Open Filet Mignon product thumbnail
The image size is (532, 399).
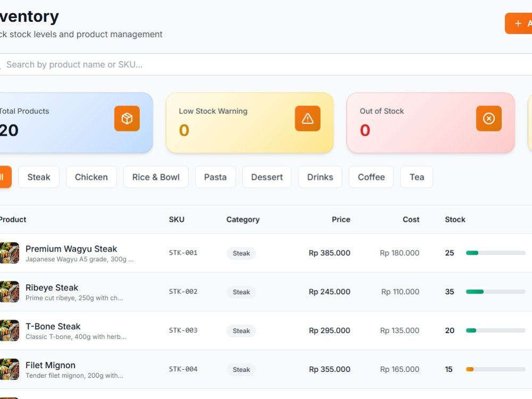(10, 369)
